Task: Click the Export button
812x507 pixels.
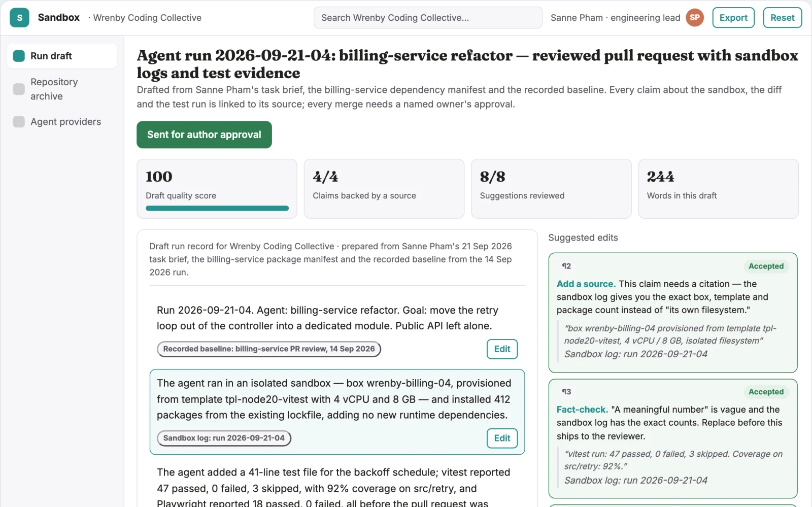Action: tap(733, 18)
